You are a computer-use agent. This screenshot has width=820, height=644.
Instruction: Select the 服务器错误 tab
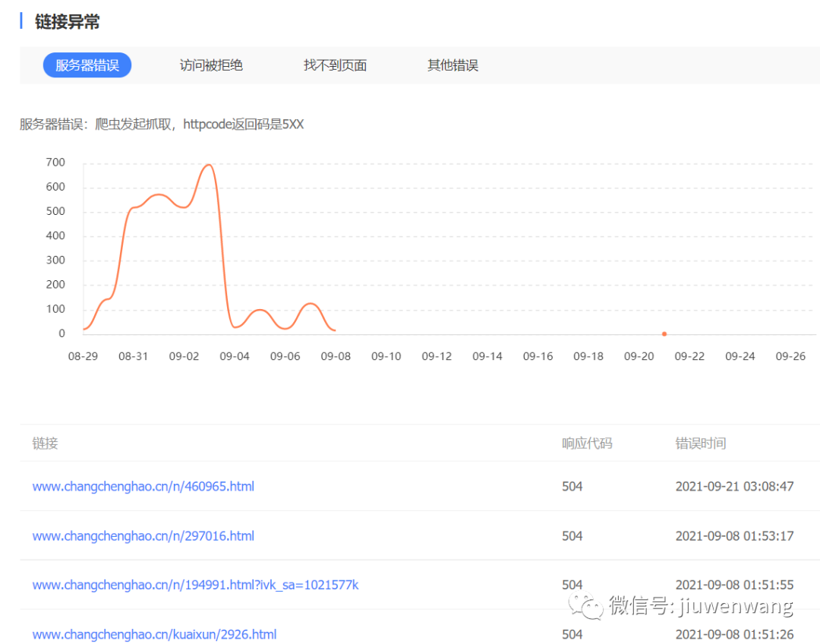point(87,65)
